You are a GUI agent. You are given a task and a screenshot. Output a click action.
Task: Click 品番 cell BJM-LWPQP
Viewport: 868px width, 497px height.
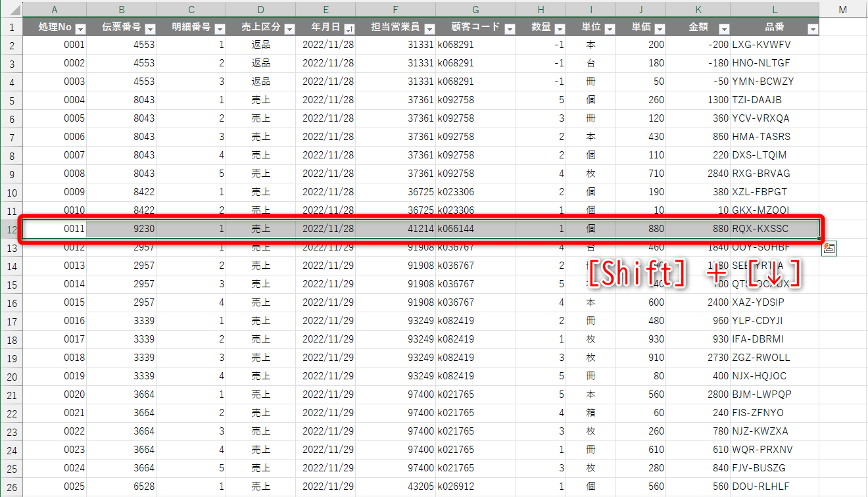click(775, 394)
